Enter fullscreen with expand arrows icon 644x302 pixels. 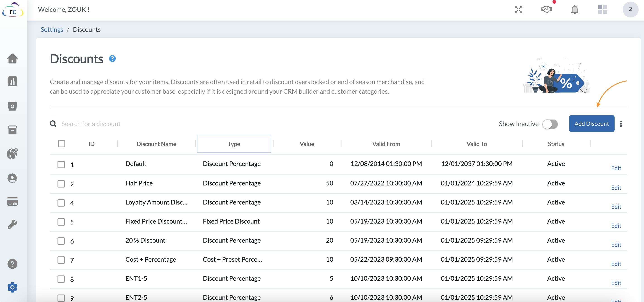coord(519,10)
